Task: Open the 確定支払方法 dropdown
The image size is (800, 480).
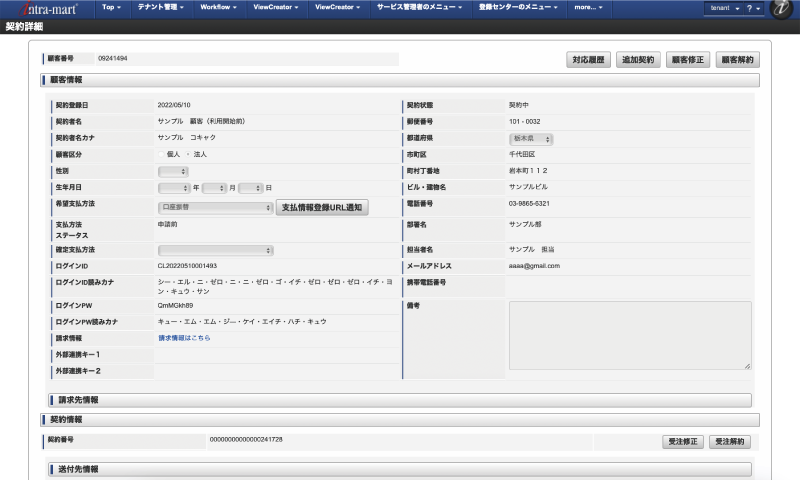Action: [x=215, y=250]
